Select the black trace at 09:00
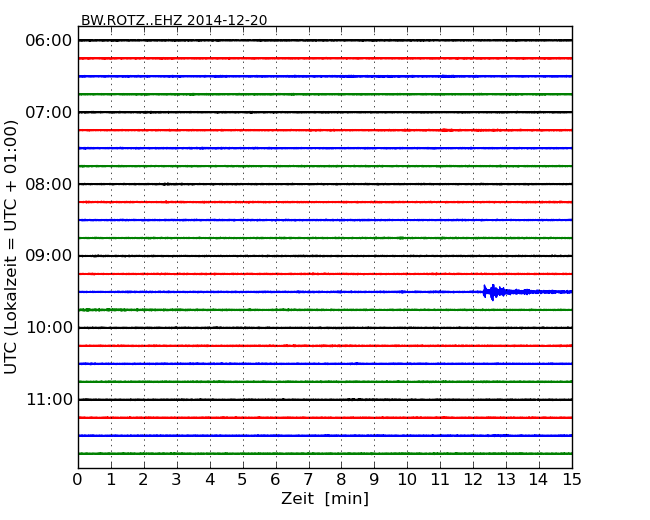The image size is (650, 520). point(325,256)
